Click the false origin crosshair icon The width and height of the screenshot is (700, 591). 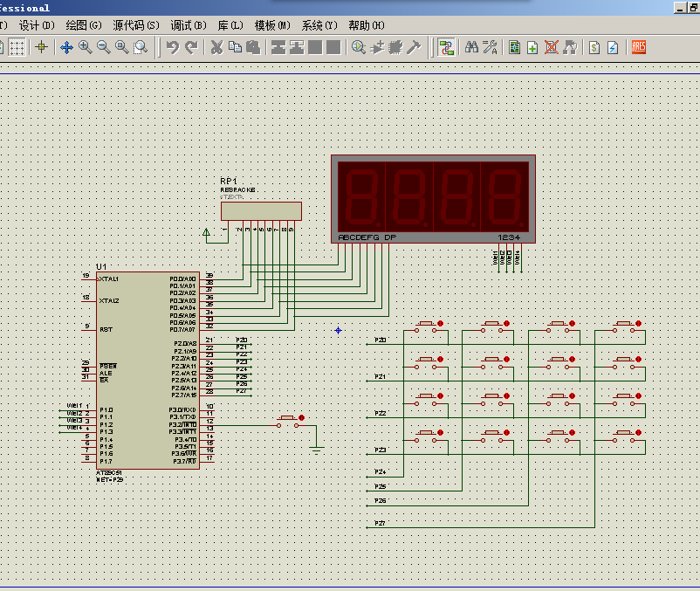point(42,47)
